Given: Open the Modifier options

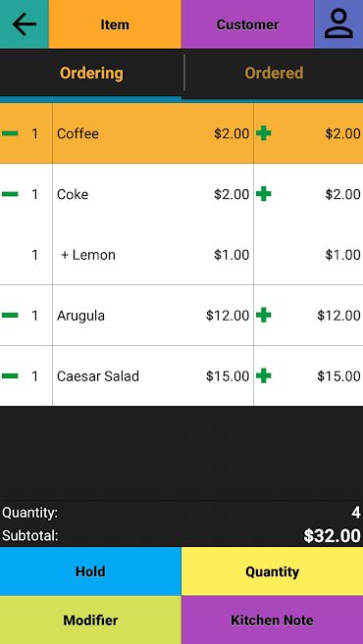Looking at the screenshot, I should pyautogui.click(x=90, y=619).
